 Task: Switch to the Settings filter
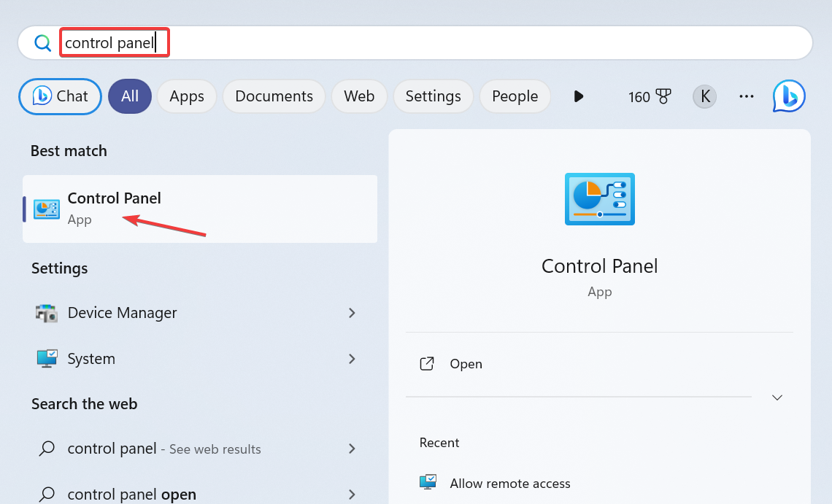click(433, 96)
